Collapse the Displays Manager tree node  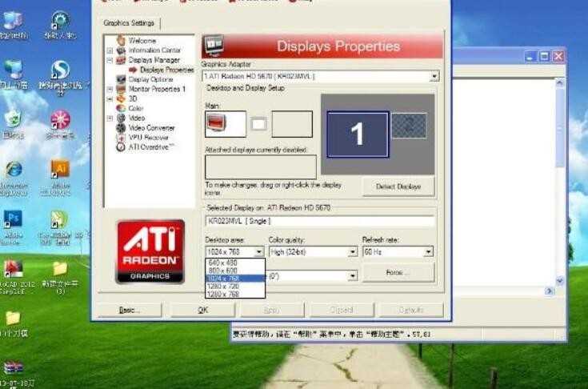[110, 60]
